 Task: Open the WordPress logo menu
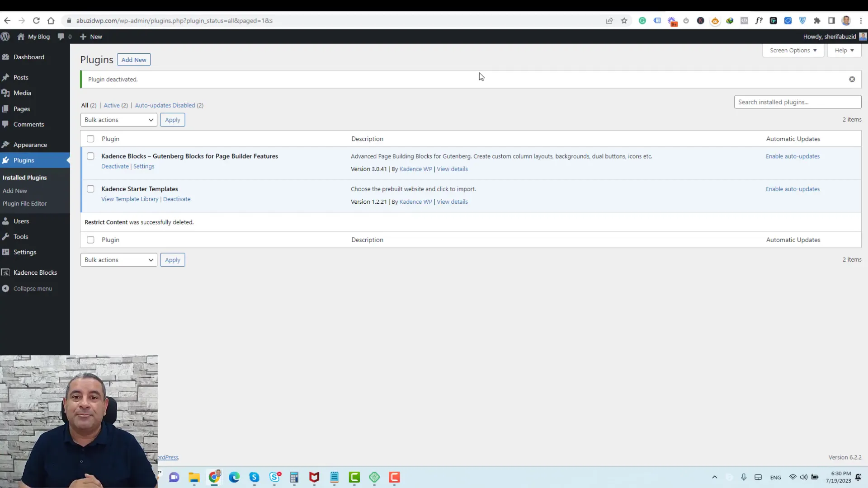[5, 37]
